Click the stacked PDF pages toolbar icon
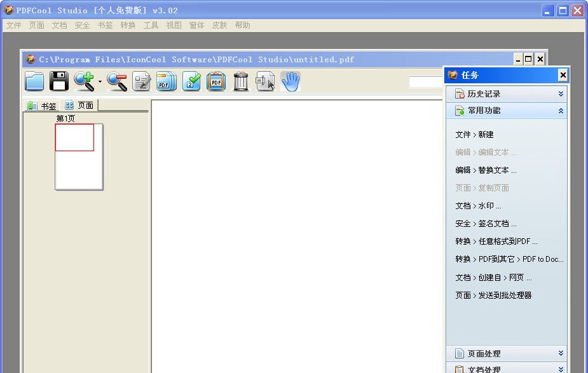 point(167,81)
